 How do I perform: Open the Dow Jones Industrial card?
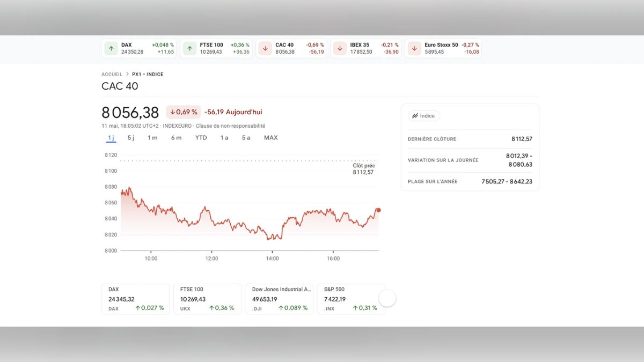280,299
